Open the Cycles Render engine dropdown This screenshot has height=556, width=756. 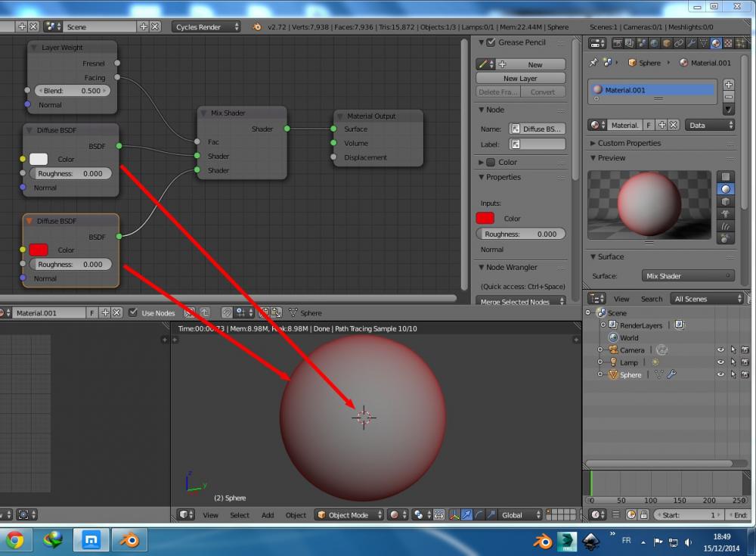click(x=206, y=27)
